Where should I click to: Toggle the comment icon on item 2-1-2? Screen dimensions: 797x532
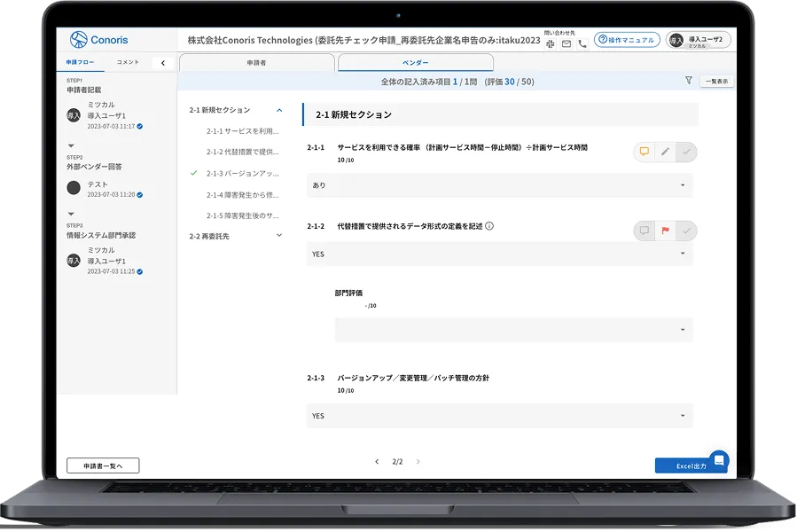coord(645,230)
